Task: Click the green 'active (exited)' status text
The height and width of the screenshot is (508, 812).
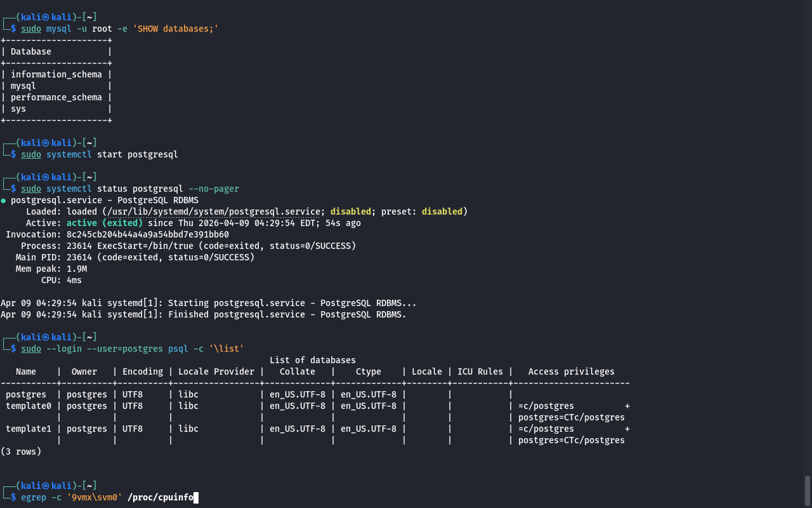Action: 104,223
